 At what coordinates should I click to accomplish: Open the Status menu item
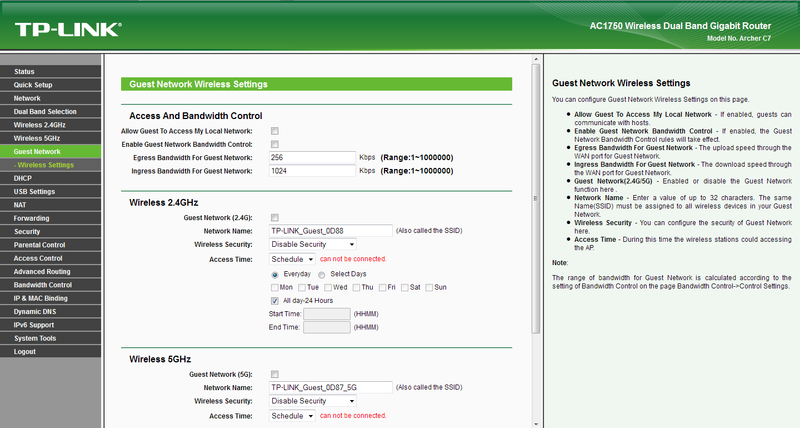click(25, 72)
